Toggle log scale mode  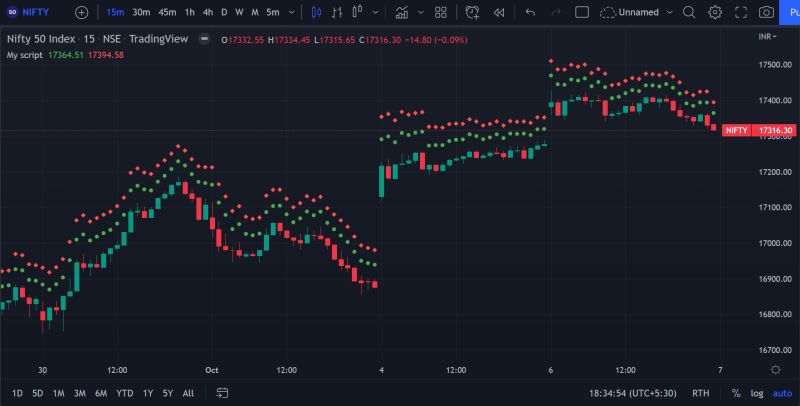[757, 393]
